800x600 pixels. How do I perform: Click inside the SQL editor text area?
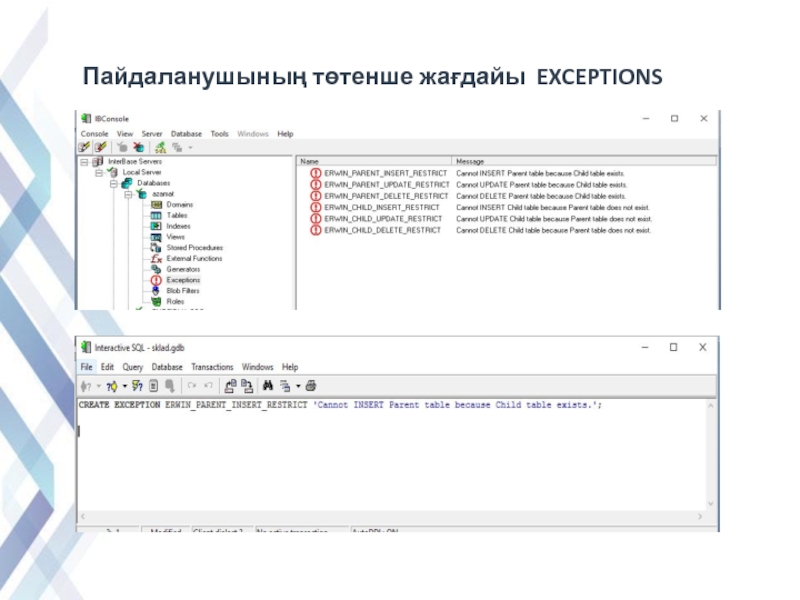400,460
